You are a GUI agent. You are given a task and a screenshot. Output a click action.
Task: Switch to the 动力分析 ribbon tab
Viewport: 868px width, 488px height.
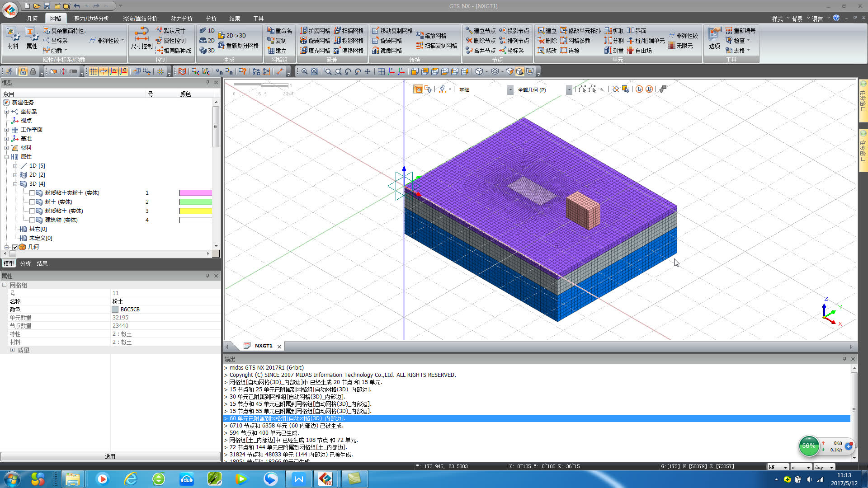point(181,19)
